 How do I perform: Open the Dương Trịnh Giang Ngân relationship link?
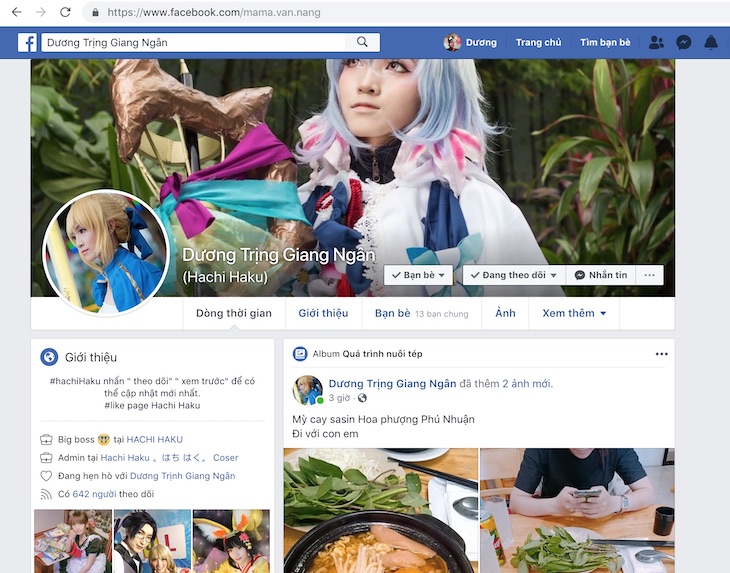coord(182,476)
